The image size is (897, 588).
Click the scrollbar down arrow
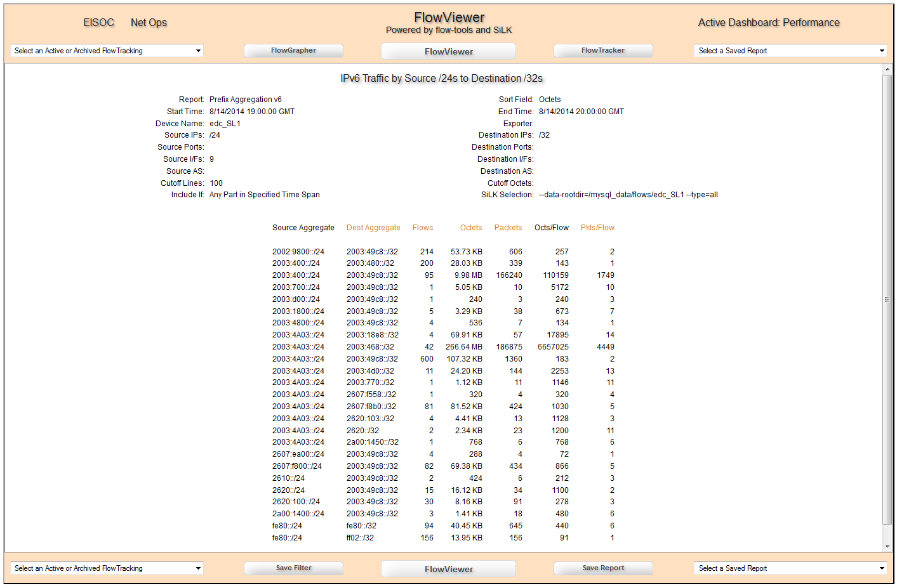point(887,547)
